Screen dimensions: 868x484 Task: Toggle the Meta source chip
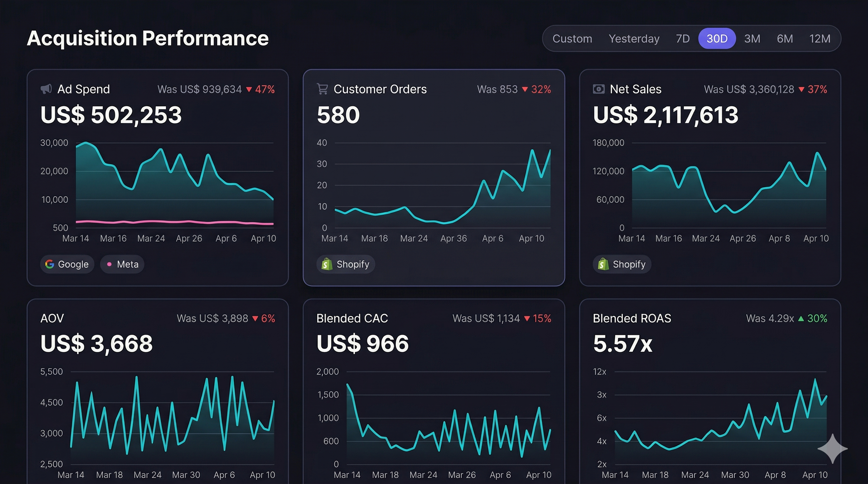tap(122, 264)
